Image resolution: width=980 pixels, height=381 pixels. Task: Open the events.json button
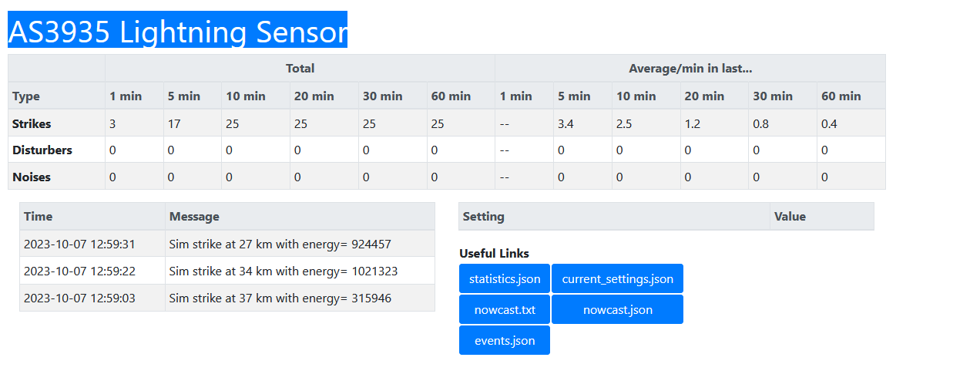coord(505,340)
